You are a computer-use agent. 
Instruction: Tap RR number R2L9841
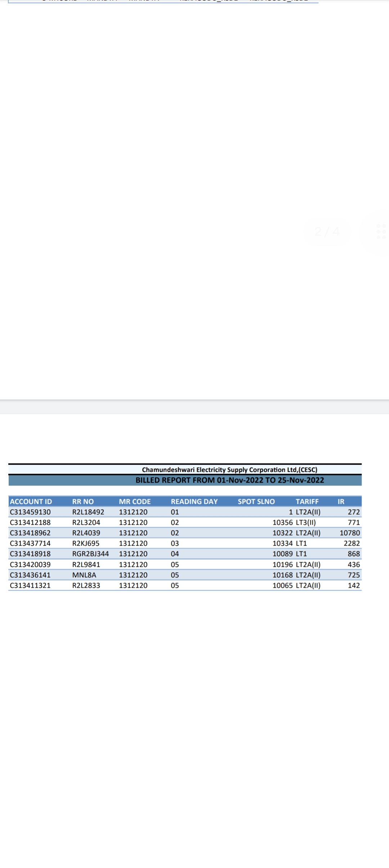tap(86, 564)
